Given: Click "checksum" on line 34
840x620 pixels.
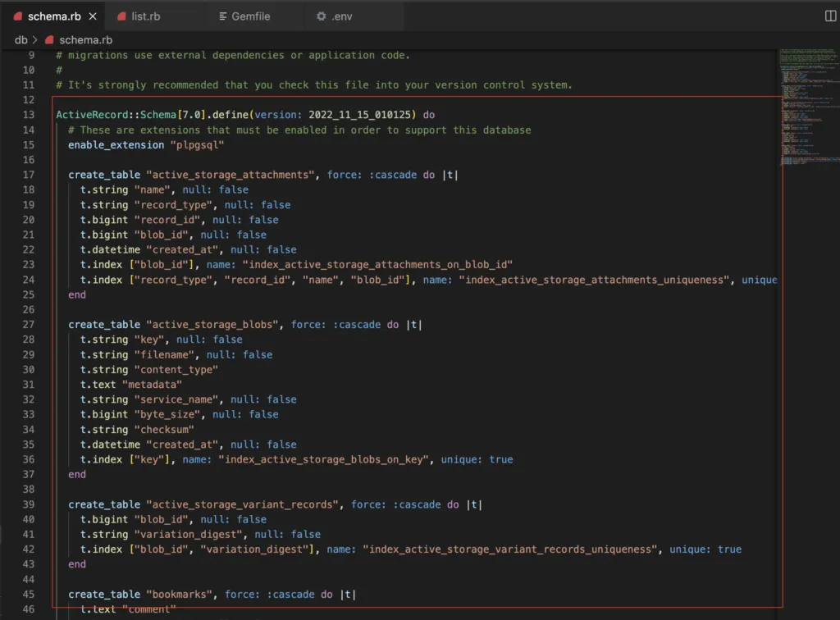Looking at the screenshot, I should point(164,430).
